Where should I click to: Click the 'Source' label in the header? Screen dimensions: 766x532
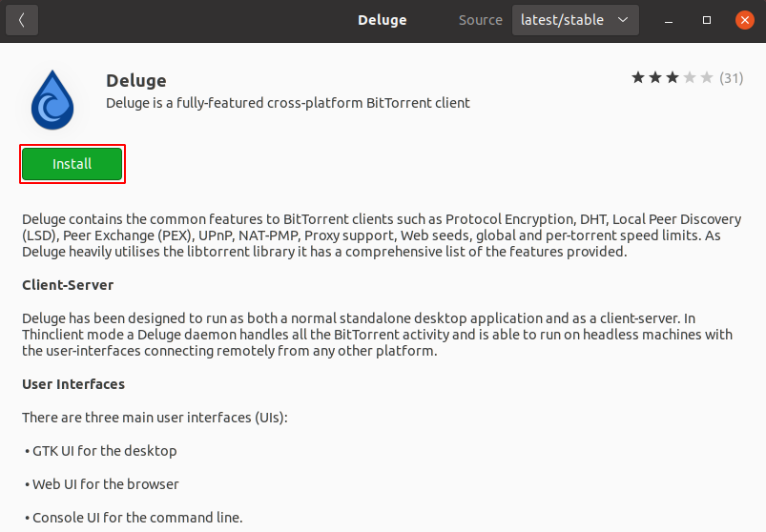point(480,20)
